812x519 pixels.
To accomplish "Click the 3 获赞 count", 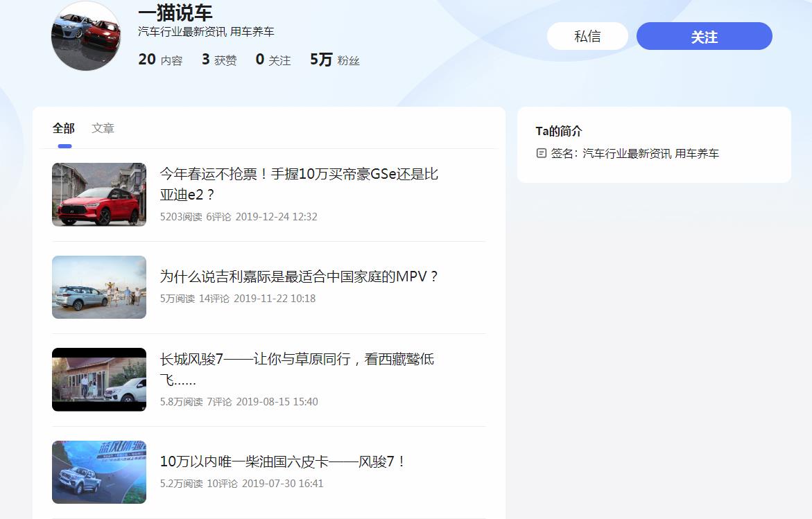I will click(219, 60).
